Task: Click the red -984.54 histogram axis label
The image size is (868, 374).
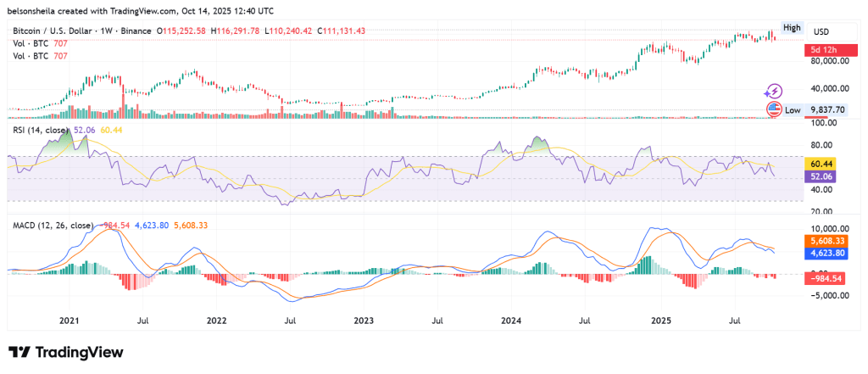Action: [x=826, y=278]
